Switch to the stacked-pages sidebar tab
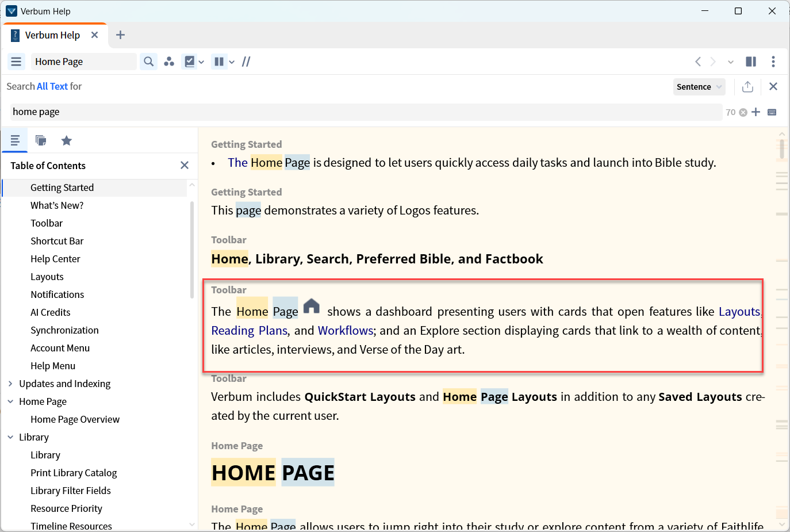 click(x=41, y=140)
